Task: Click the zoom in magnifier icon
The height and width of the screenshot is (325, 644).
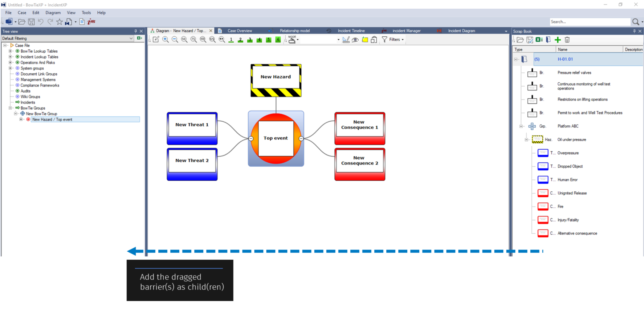Action: coord(165,39)
